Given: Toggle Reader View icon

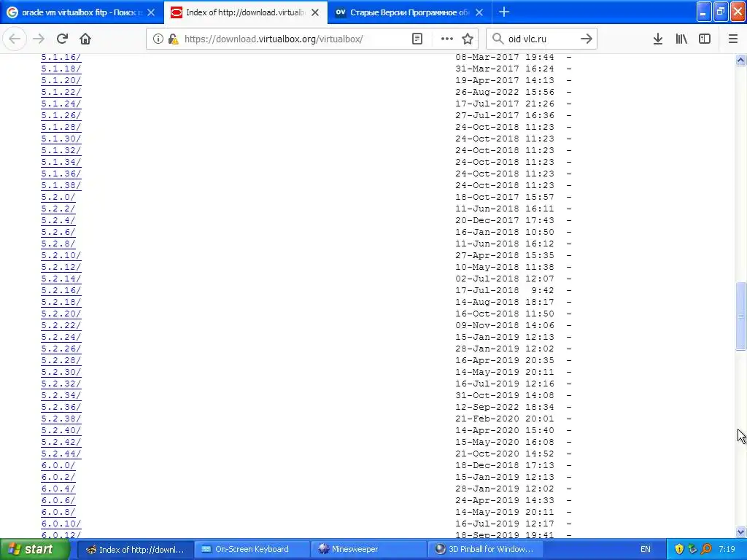Looking at the screenshot, I should click(x=417, y=39).
